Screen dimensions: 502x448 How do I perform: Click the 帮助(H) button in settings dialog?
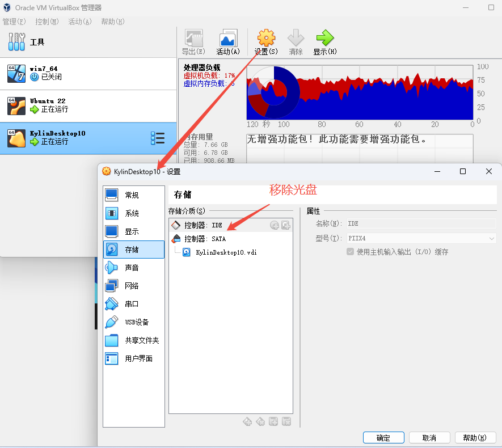(475, 437)
